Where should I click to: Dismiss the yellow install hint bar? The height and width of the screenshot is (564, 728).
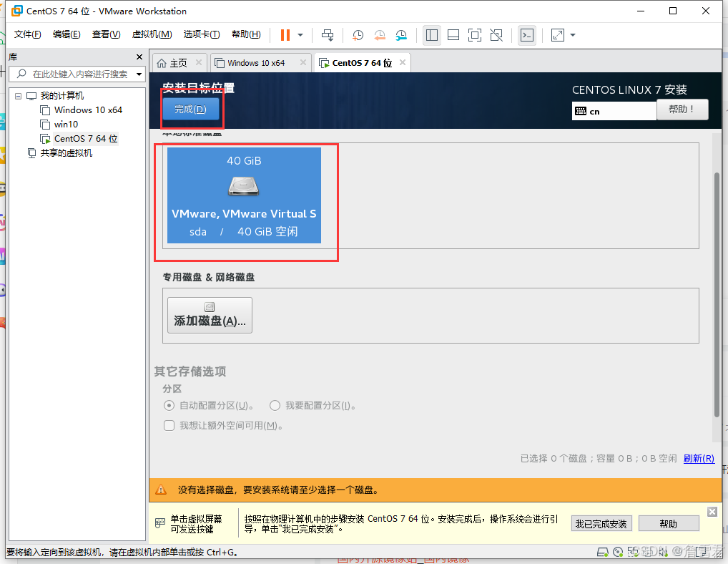[712, 512]
